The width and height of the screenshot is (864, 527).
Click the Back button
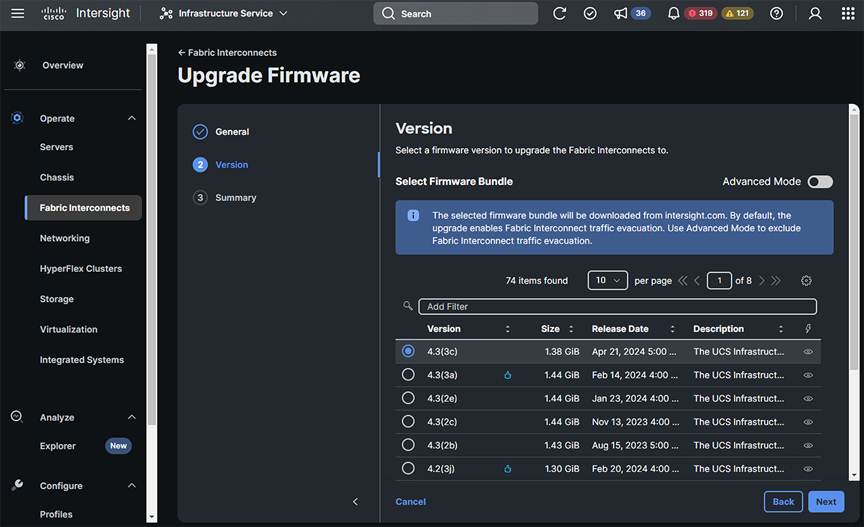[x=783, y=502]
